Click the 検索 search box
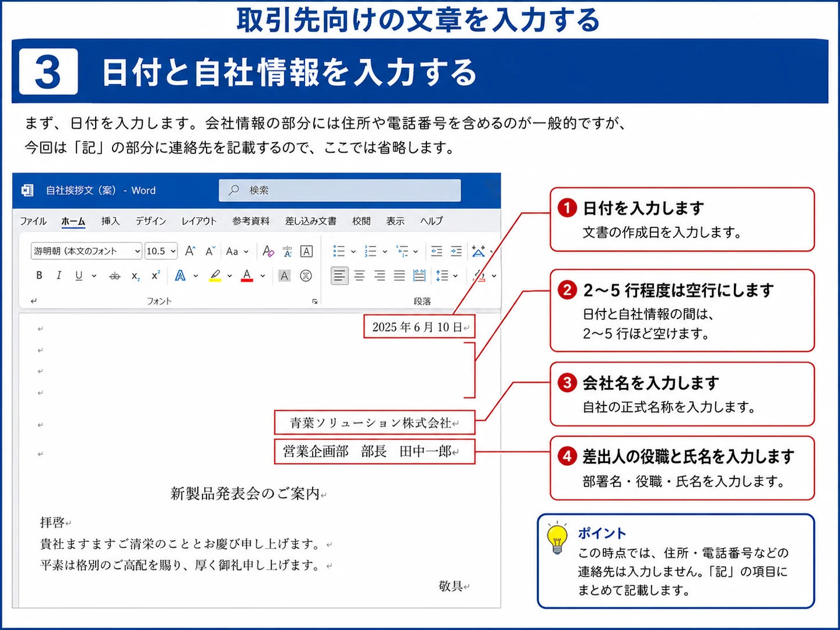The height and width of the screenshot is (630, 840). (340, 190)
